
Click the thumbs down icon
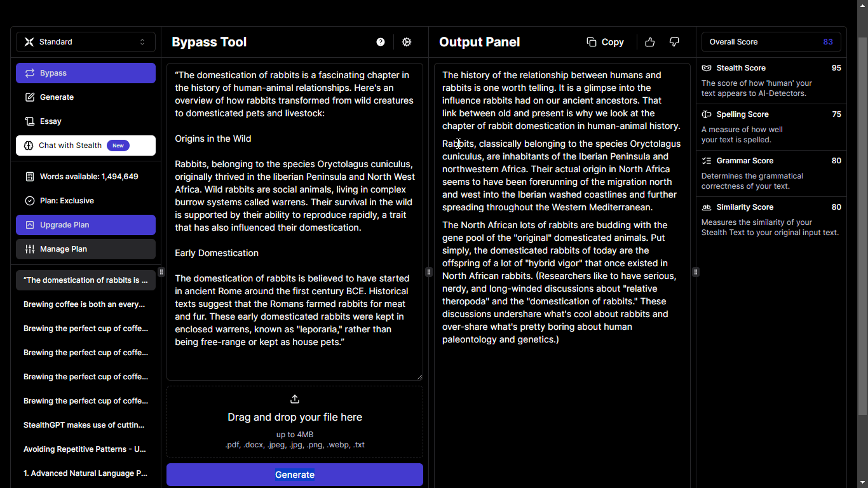(674, 42)
